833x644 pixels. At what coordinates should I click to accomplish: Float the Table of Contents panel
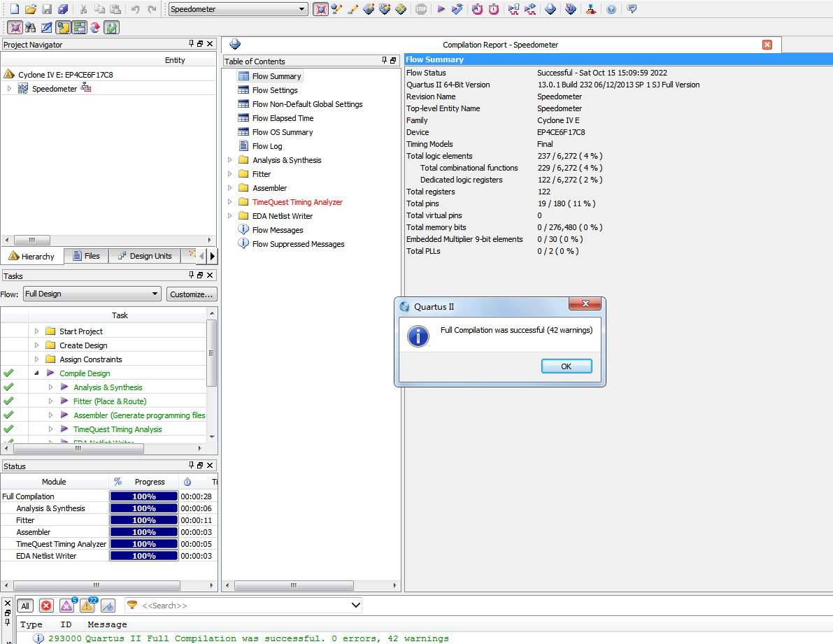click(393, 61)
